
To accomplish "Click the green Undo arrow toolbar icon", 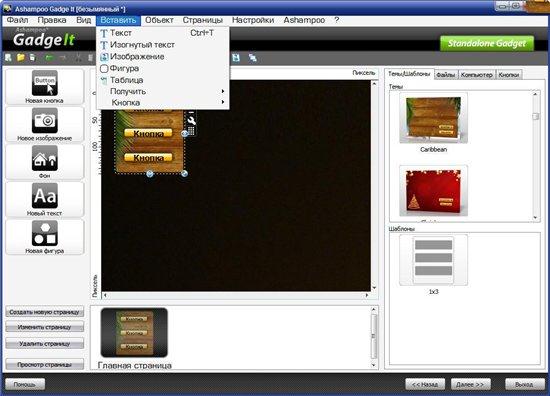I will pos(49,58).
